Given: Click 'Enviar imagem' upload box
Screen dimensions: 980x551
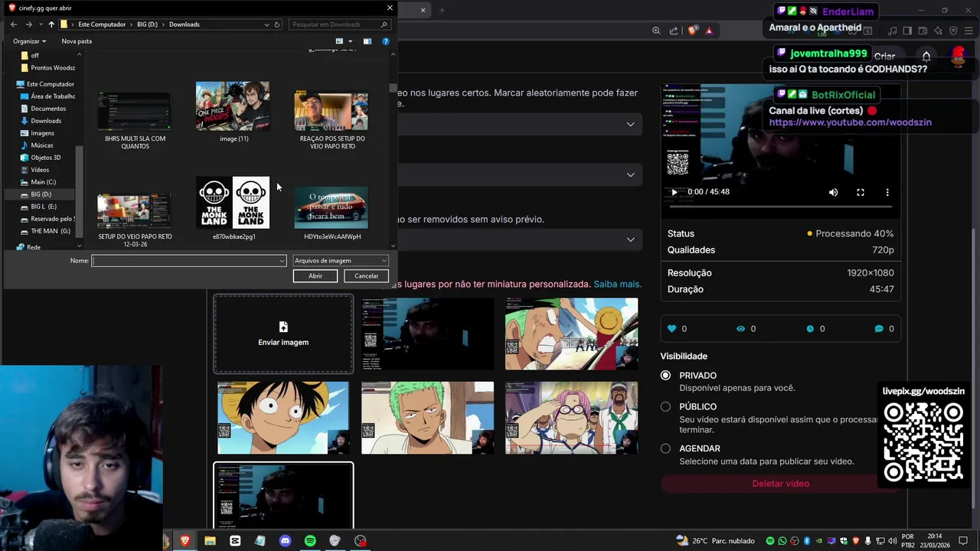Looking at the screenshot, I should coord(283,334).
